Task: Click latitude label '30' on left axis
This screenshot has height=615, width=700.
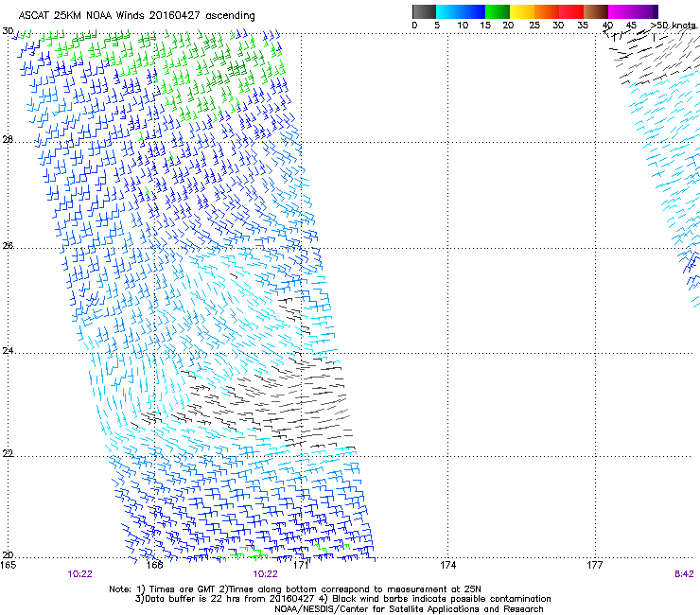Action: click(8, 31)
